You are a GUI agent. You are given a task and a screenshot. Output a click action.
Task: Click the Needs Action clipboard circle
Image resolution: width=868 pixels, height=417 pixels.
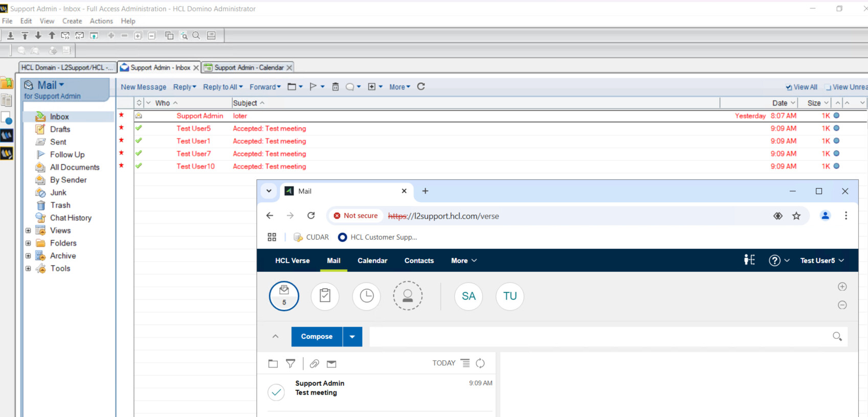[x=325, y=296]
